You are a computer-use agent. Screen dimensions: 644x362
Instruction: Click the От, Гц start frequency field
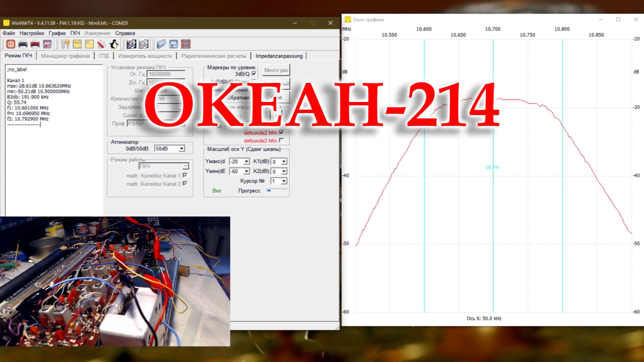tap(166, 74)
